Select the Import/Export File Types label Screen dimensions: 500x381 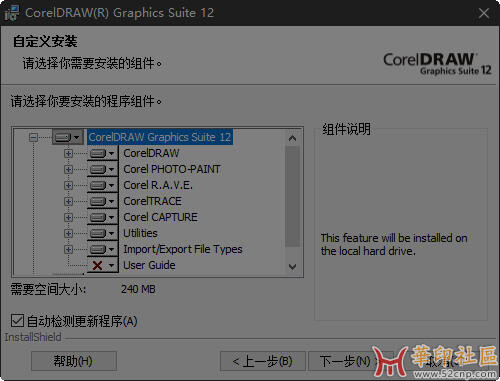tap(183, 249)
